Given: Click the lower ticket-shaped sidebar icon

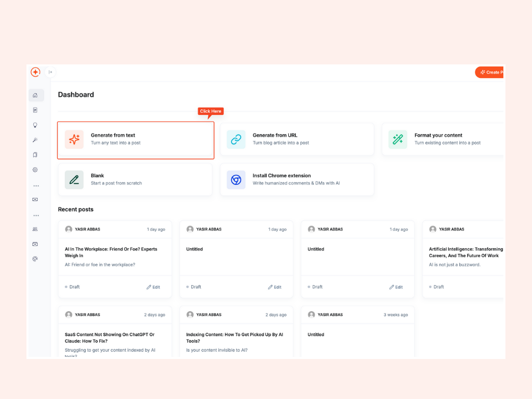Looking at the screenshot, I should pyautogui.click(x=35, y=244).
